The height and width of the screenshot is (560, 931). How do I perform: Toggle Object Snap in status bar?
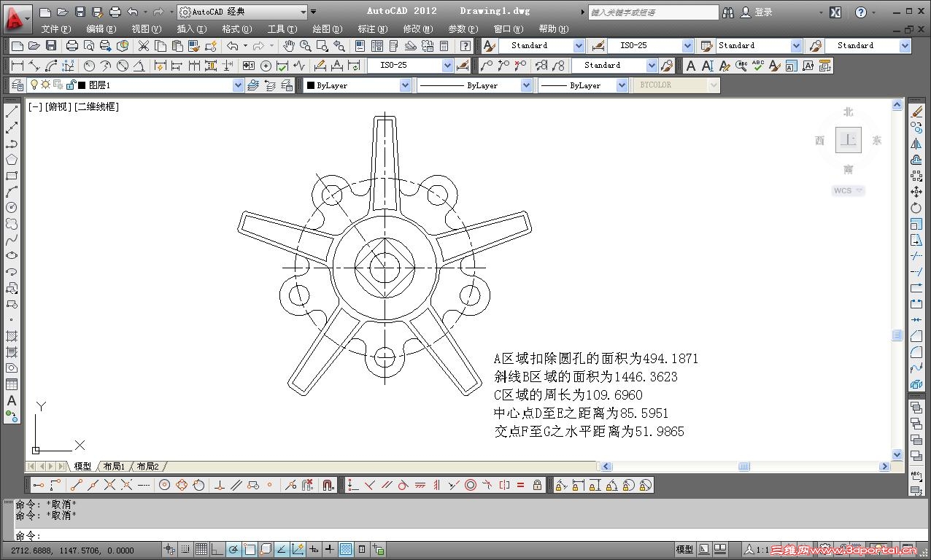250,549
